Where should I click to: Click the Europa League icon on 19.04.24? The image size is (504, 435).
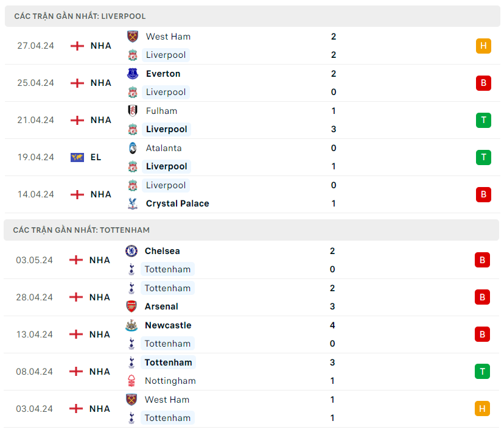[77, 157]
